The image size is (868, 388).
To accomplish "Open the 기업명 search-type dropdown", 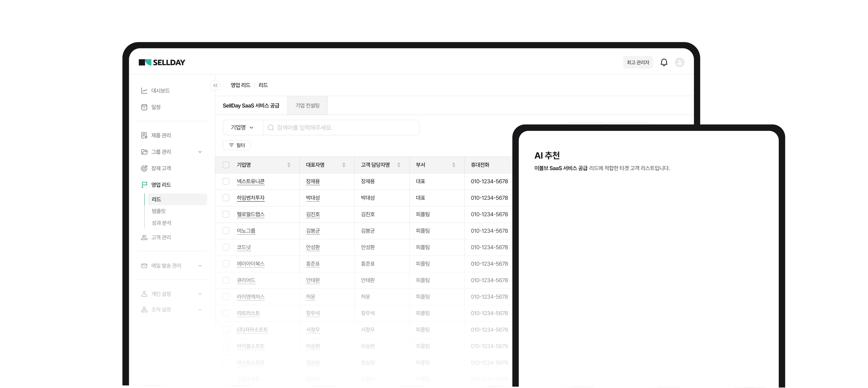I will click(242, 128).
